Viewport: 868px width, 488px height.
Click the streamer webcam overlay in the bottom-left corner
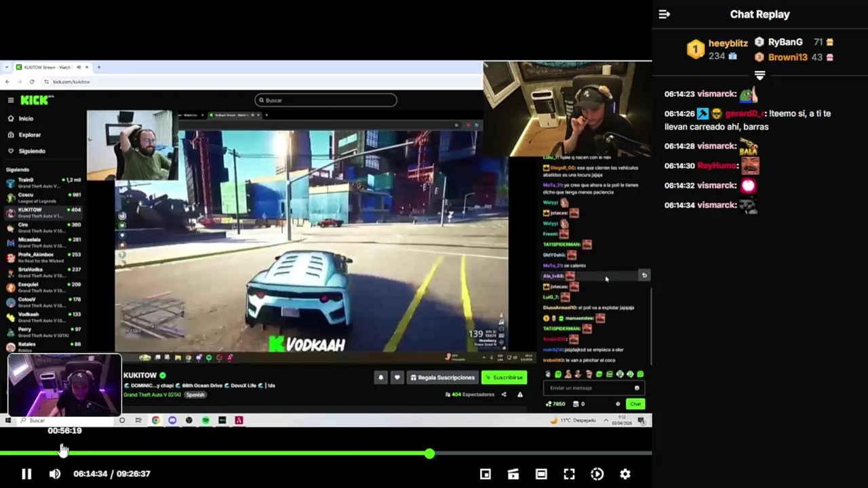[64, 384]
